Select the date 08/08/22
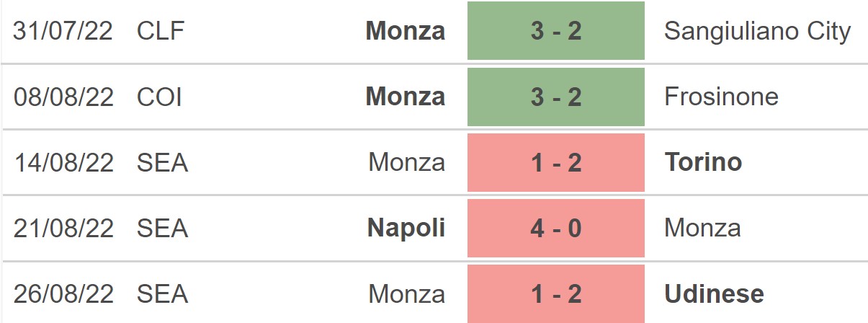This screenshot has width=868, height=323. point(63,97)
